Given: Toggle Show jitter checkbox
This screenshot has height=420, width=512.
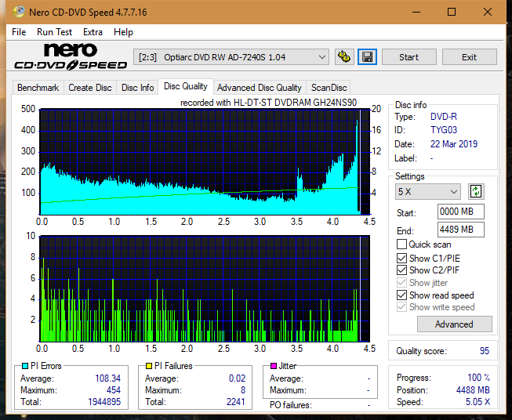Looking at the screenshot, I should [x=401, y=283].
